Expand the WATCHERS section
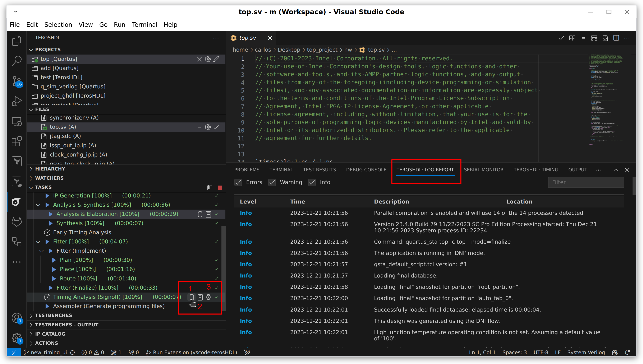The height and width of the screenshot is (364, 643). (x=31, y=178)
